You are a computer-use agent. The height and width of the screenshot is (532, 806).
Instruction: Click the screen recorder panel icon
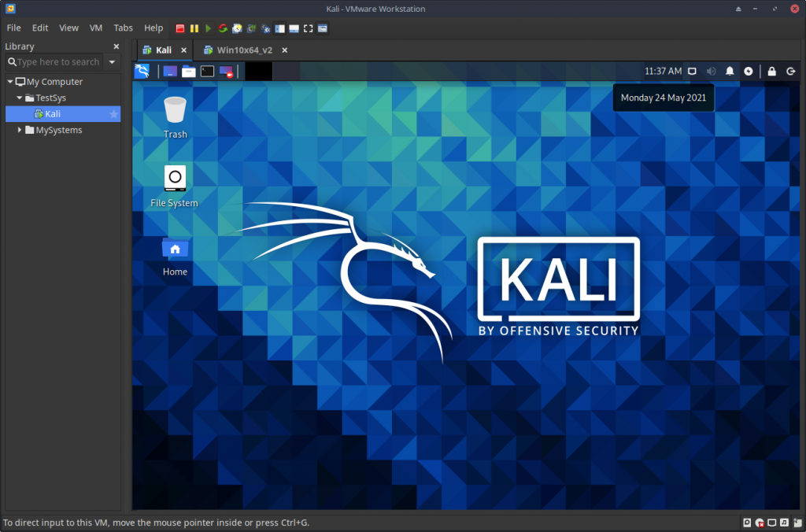point(226,71)
